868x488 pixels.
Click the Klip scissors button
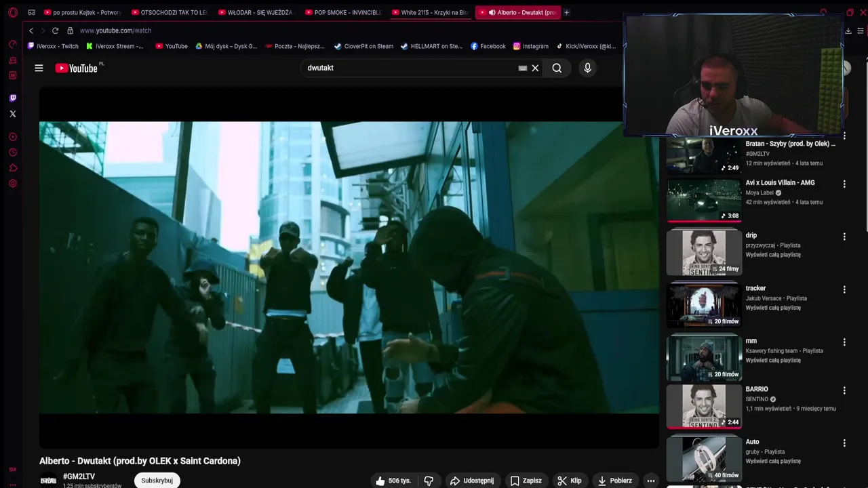pyautogui.click(x=570, y=481)
